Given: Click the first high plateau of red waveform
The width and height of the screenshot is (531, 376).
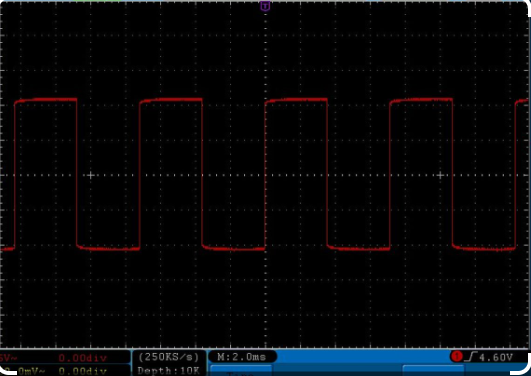Looking at the screenshot, I should pos(46,100).
